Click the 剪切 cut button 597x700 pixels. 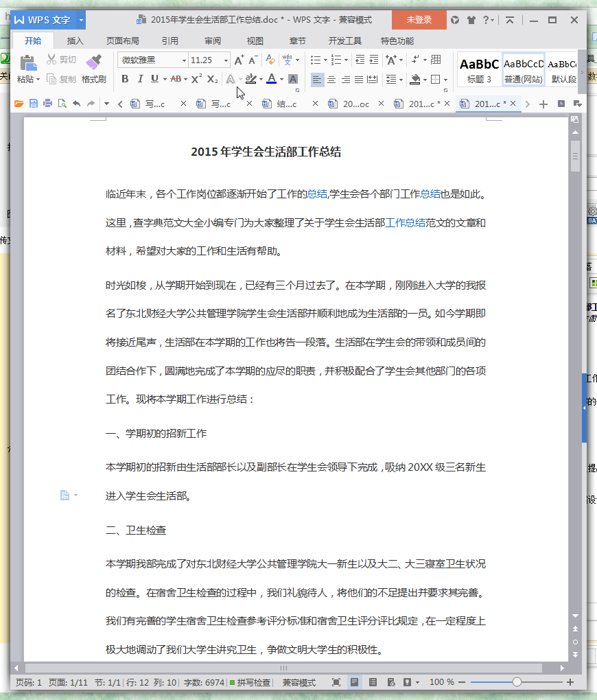pyautogui.click(x=62, y=60)
